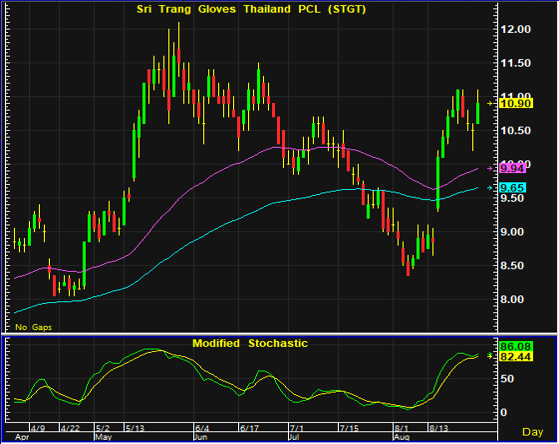The width and height of the screenshot is (559, 444).
Task: Click the yellow 10.90 last price label
Action: 516,103
